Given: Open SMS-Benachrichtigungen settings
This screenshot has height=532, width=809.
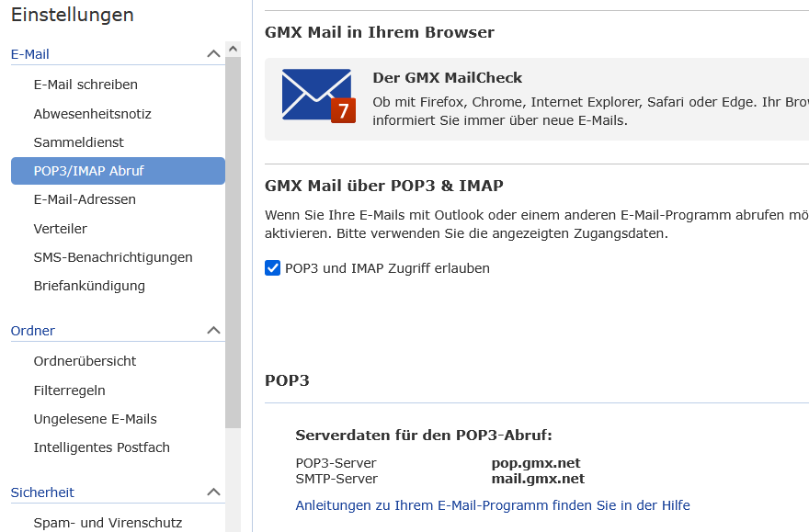Looking at the screenshot, I should [x=113, y=257].
